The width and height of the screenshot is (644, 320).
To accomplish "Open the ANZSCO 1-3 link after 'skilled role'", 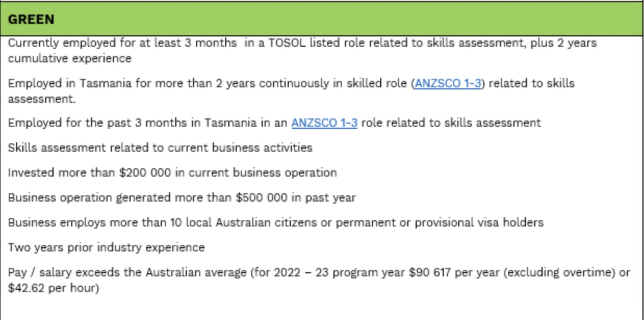I will point(448,84).
